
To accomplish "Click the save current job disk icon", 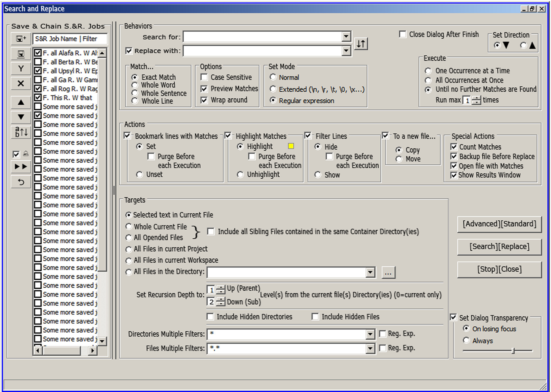I will 21,54.
